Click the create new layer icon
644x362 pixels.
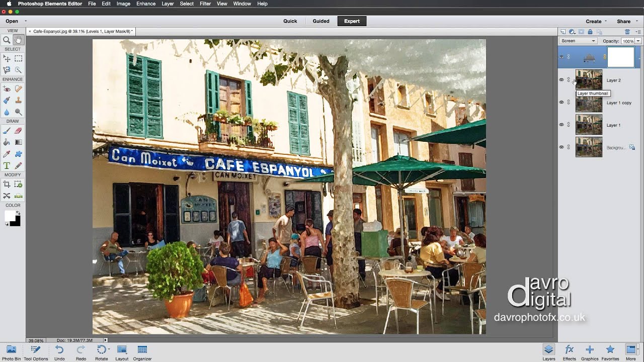pos(563,32)
